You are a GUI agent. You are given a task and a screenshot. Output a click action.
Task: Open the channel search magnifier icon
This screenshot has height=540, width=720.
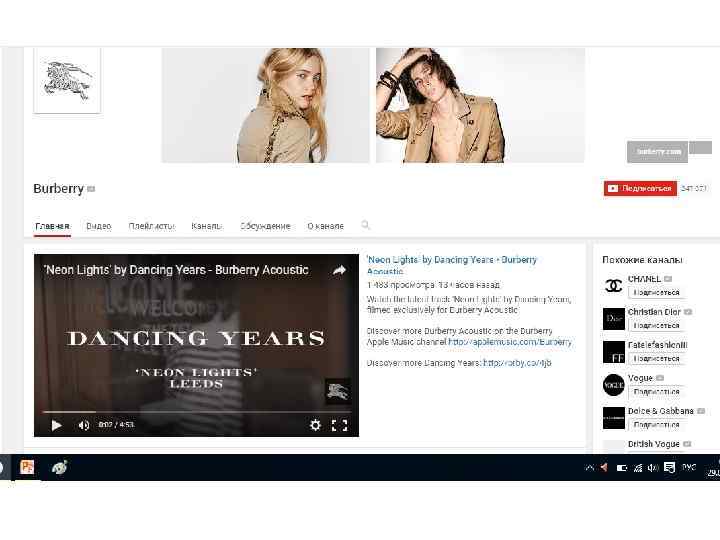tap(366, 225)
